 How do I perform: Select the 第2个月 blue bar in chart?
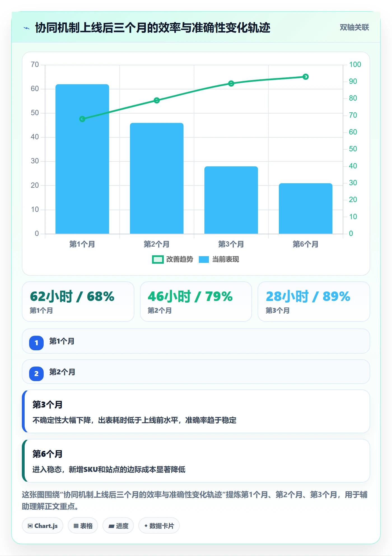click(x=157, y=178)
